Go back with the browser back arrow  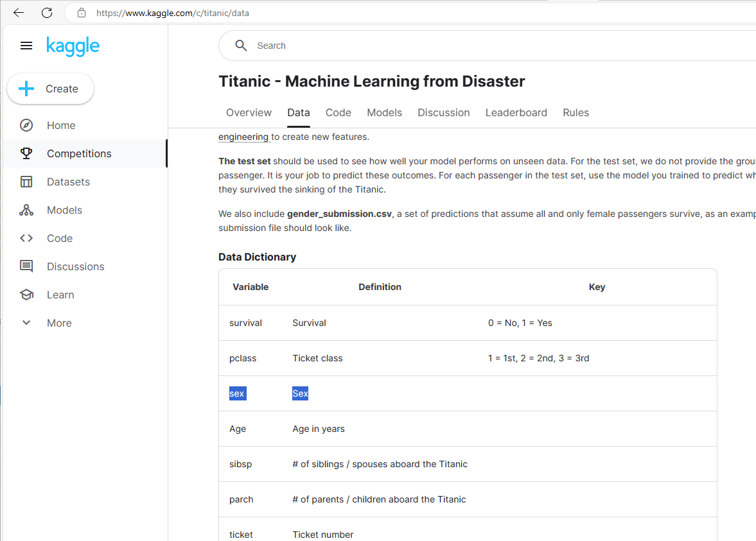coord(19,13)
